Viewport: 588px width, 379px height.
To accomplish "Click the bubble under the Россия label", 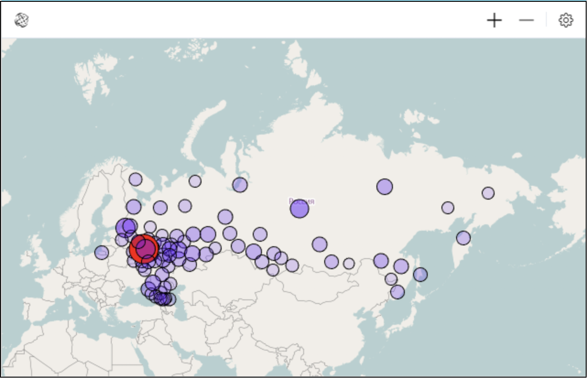I will click(299, 209).
